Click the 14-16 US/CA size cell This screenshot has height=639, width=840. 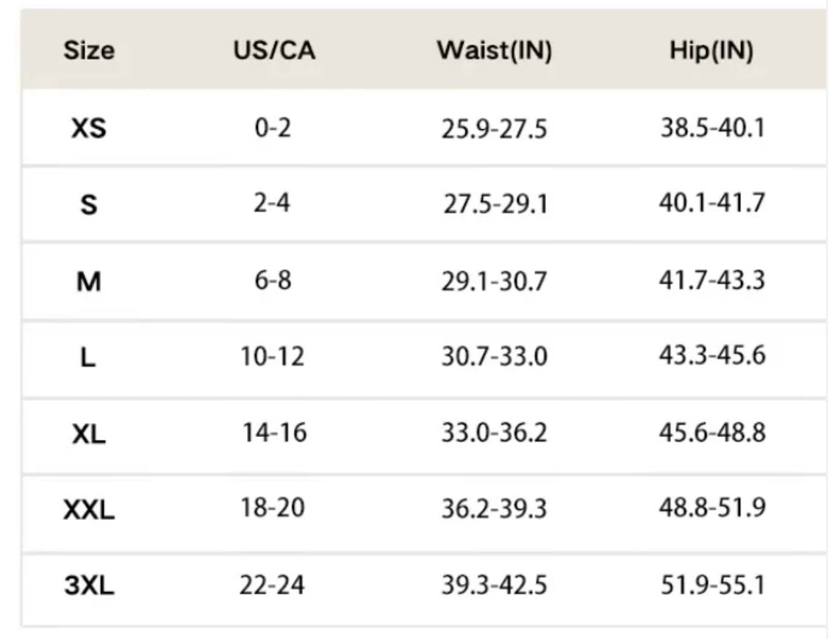pos(274,433)
